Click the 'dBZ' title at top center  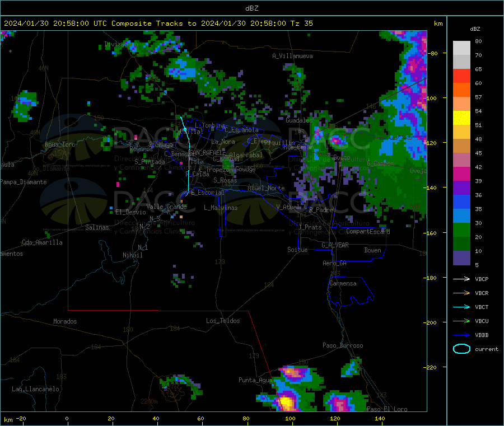pos(251,8)
